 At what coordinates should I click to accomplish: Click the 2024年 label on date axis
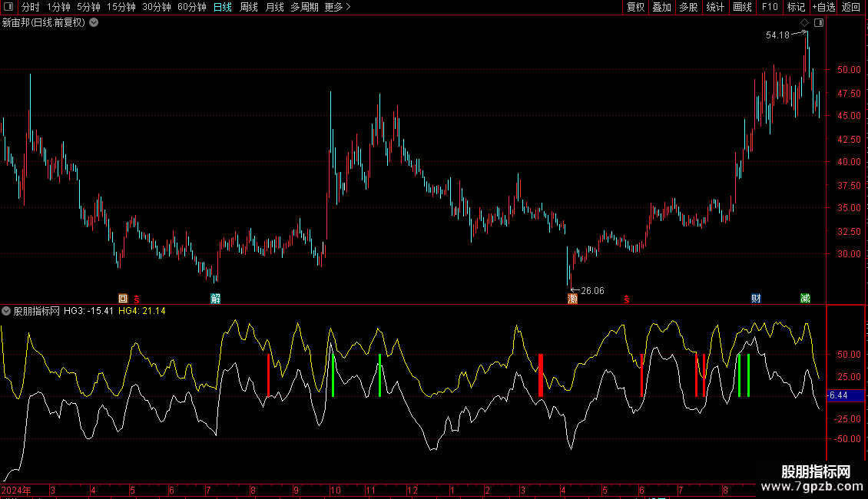point(16,491)
